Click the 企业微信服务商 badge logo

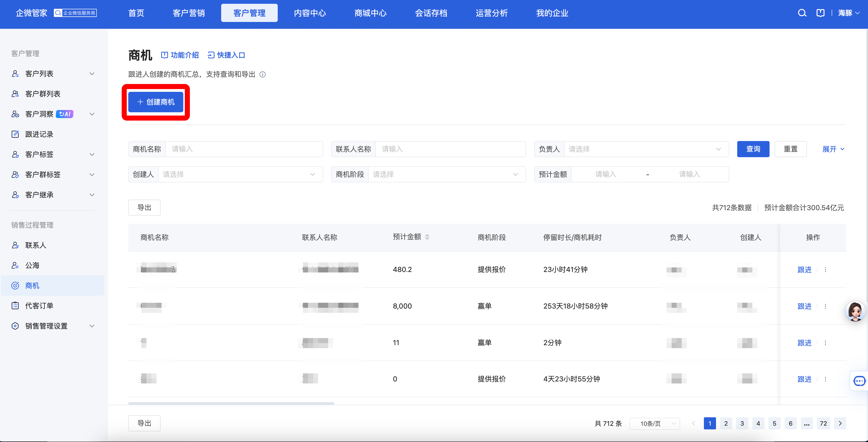point(75,13)
